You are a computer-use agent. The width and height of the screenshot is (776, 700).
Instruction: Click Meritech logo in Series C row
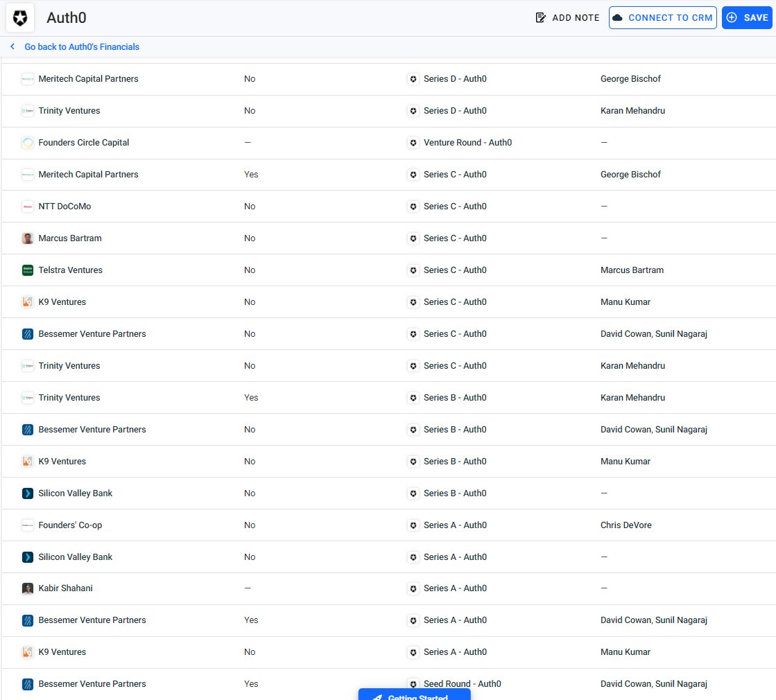(28, 175)
